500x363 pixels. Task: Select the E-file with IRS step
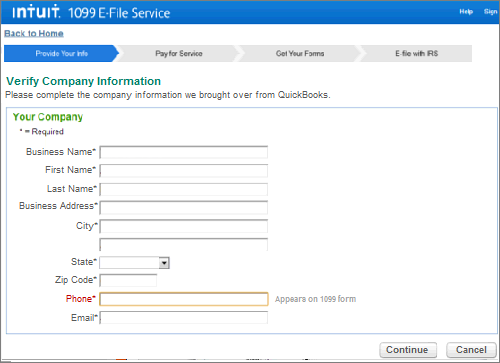point(416,53)
